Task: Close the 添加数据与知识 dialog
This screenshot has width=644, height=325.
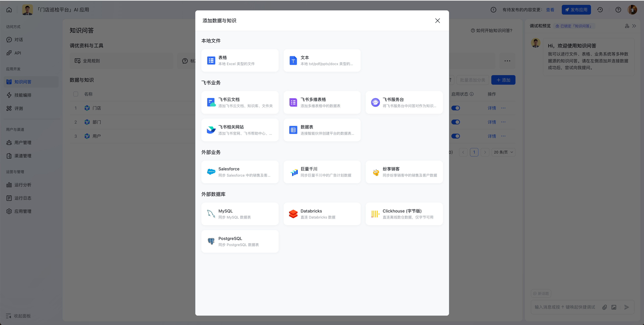Action: [x=437, y=21]
